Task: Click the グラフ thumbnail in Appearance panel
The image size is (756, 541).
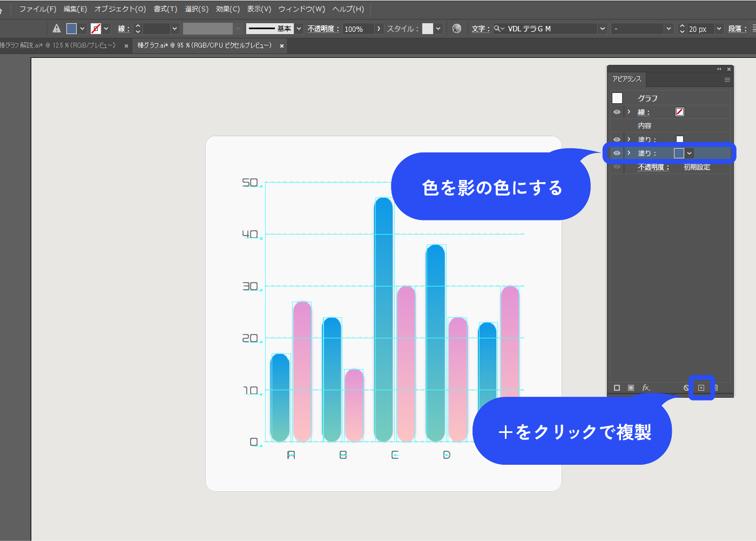Action: (617, 98)
